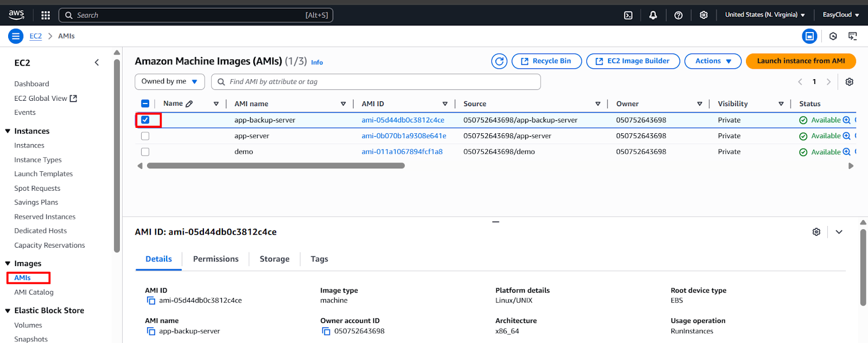
Task: Uncheck the app-backup-server row checkbox
Action: pyautogui.click(x=145, y=120)
